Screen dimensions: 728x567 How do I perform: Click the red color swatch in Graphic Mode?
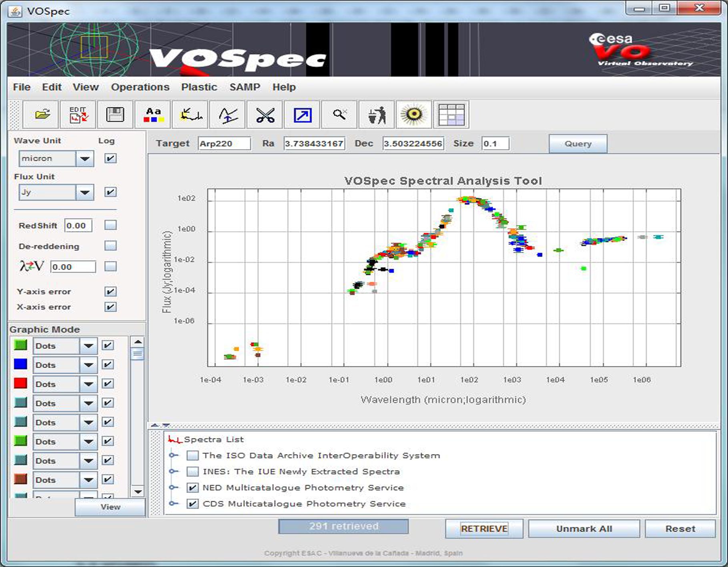click(20, 383)
